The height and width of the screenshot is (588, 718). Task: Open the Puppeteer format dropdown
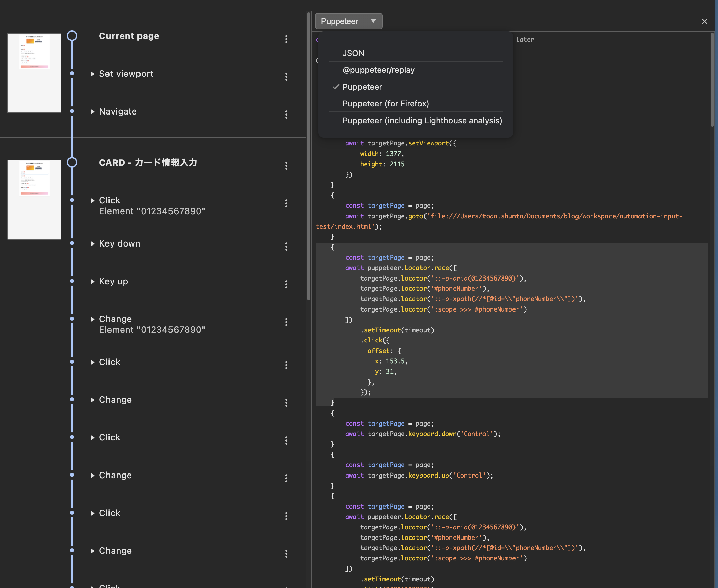[349, 21]
